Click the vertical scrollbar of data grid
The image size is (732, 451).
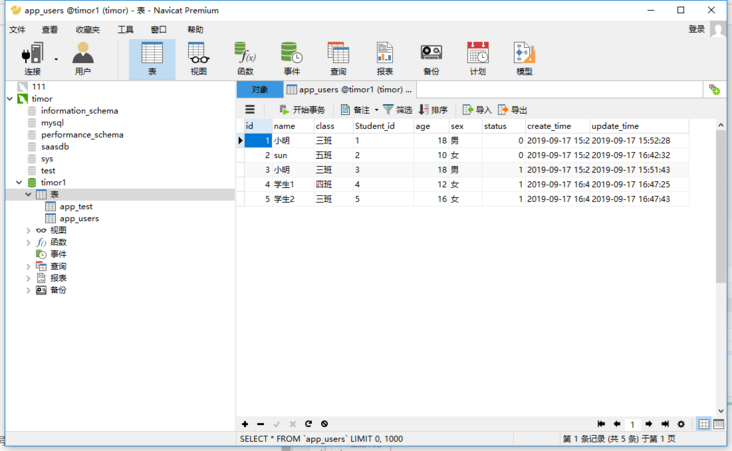point(721,205)
